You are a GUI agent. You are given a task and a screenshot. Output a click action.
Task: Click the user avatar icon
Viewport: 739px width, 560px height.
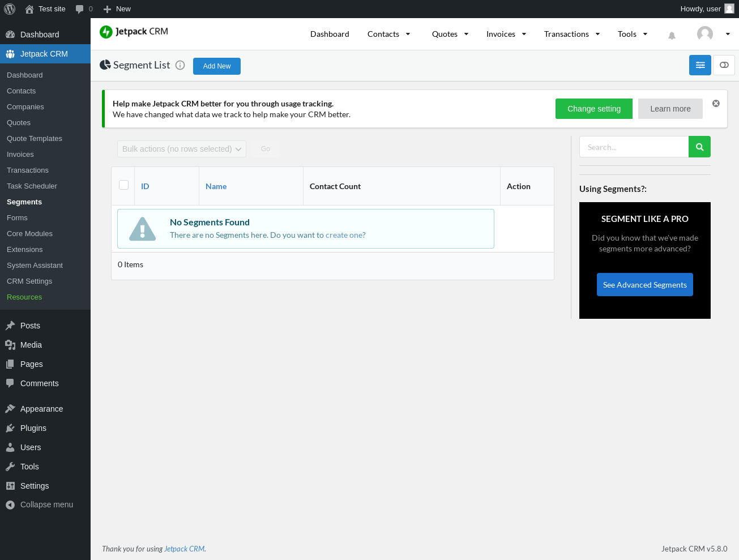point(705,34)
